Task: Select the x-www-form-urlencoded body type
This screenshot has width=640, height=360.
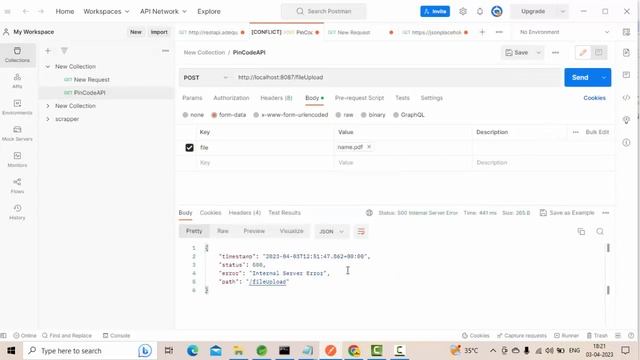Action: point(291,115)
